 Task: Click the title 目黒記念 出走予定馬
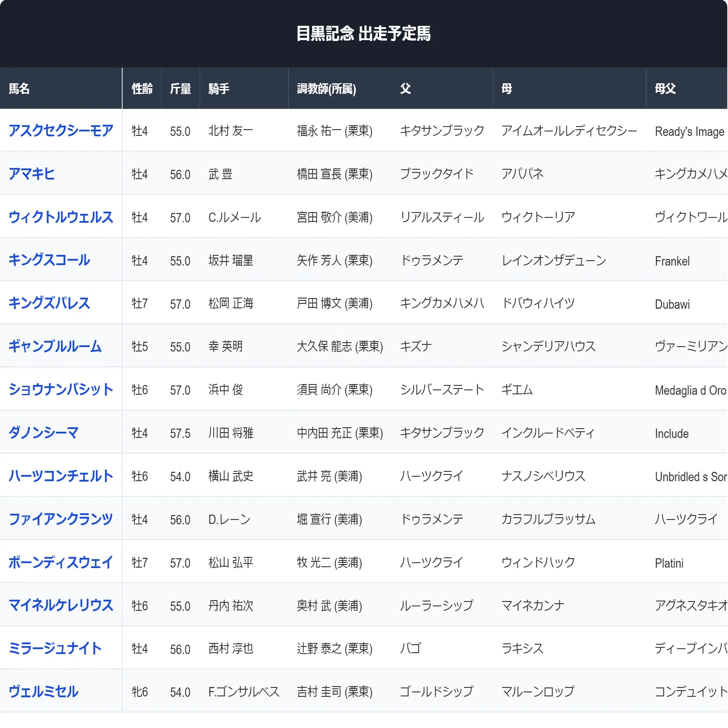coord(364,33)
